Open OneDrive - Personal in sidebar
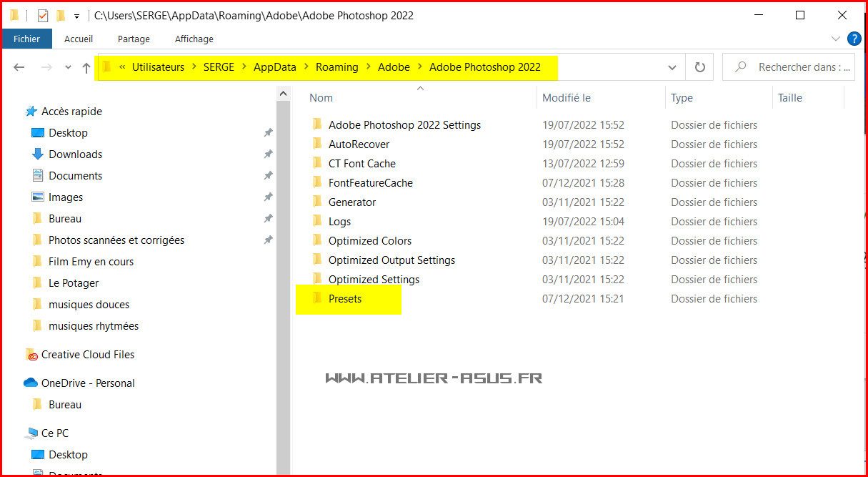 [x=88, y=383]
